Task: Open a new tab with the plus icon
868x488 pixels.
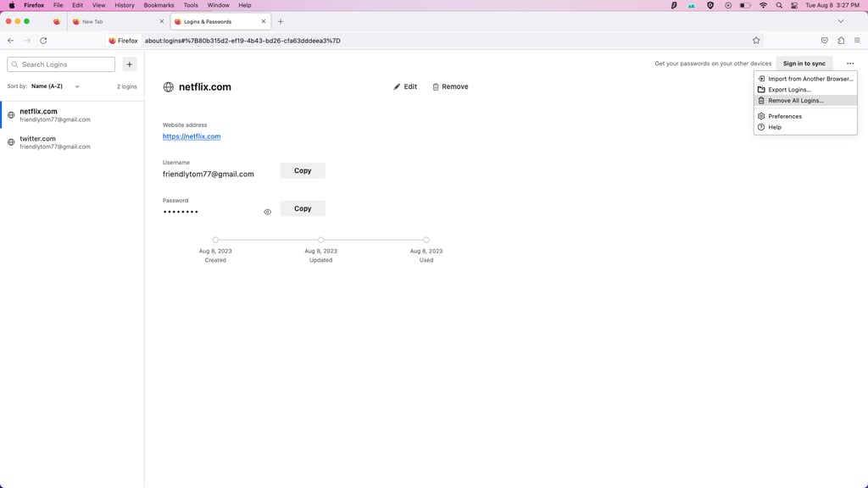Action: click(281, 21)
